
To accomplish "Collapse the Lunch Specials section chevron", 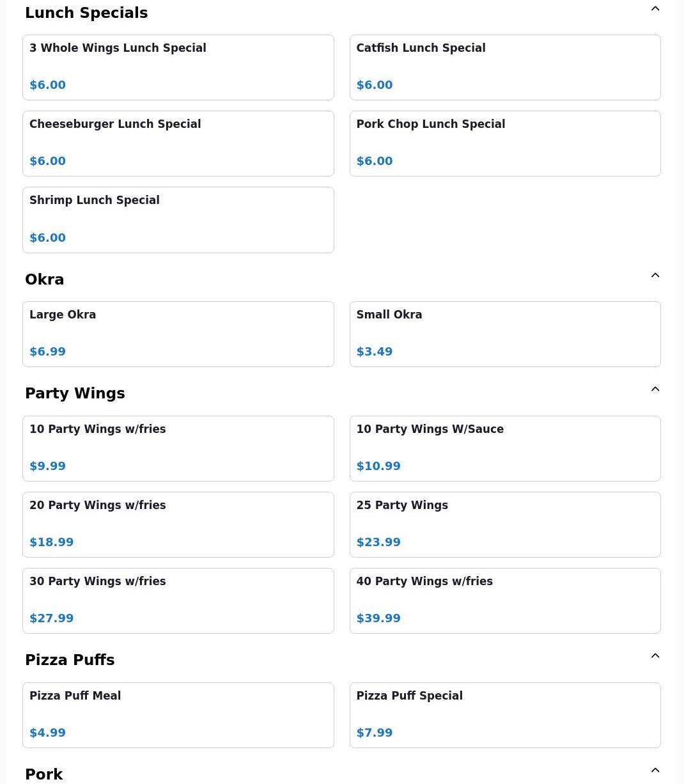I will (x=655, y=9).
